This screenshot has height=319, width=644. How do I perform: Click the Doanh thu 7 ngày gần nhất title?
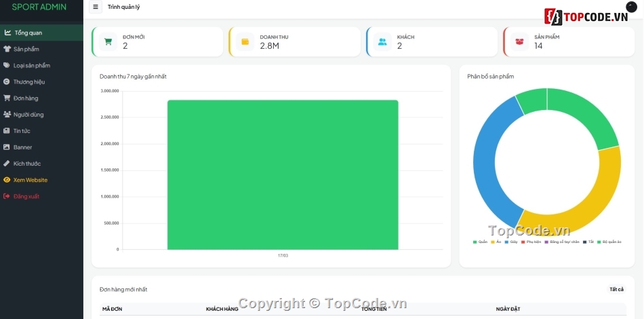pyautogui.click(x=133, y=77)
